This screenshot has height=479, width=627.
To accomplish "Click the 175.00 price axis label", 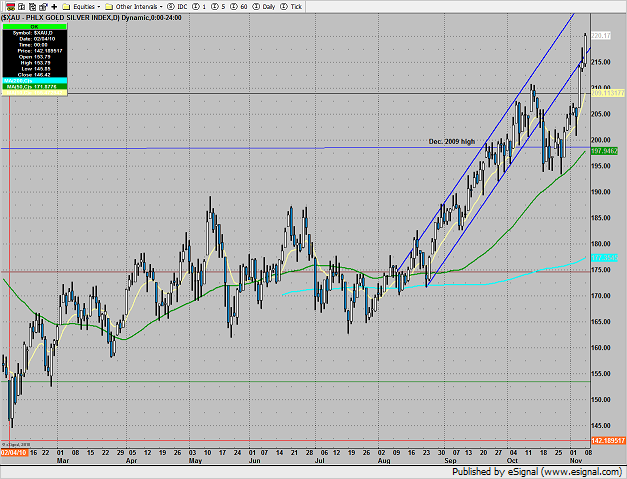I will [601, 269].
